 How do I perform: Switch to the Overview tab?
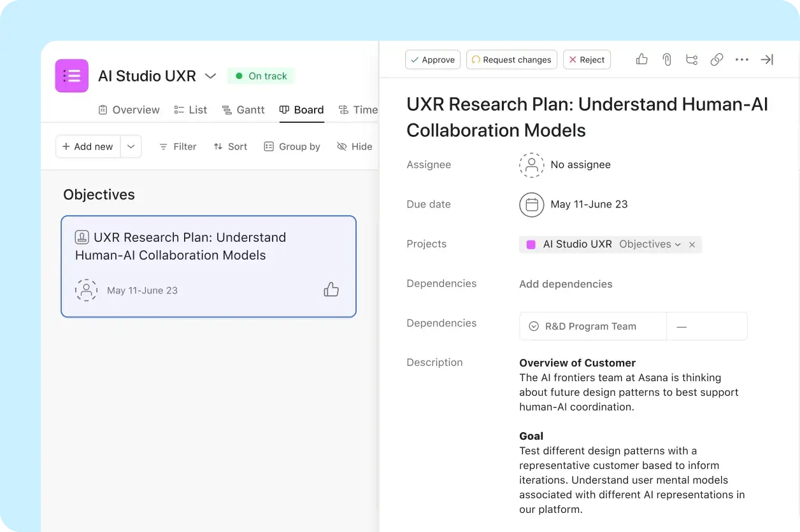(129, 110)
